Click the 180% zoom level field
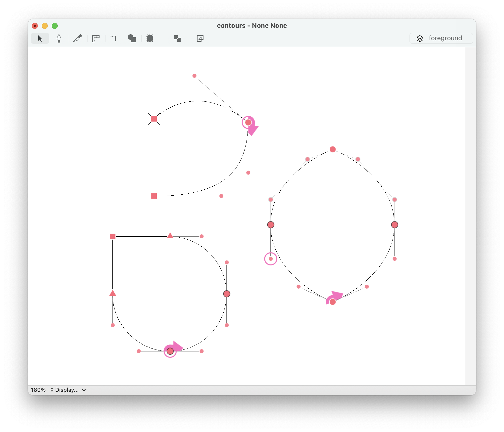The image size is (504, 432). tap(38, 390)
